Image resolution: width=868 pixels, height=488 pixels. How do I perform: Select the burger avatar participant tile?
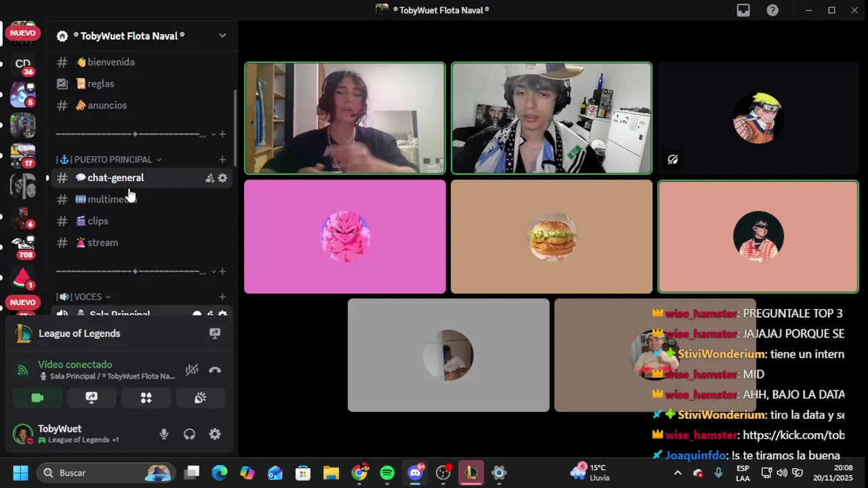coord(551,237)
